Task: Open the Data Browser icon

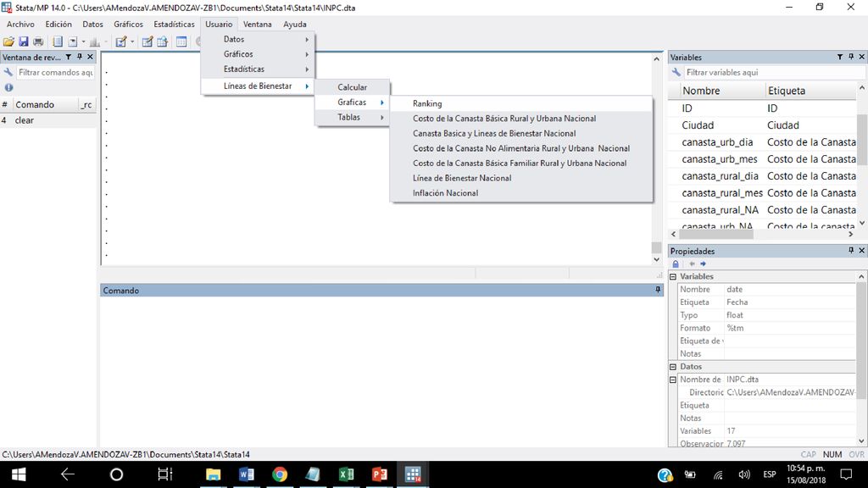Action: tap(162, 42)
